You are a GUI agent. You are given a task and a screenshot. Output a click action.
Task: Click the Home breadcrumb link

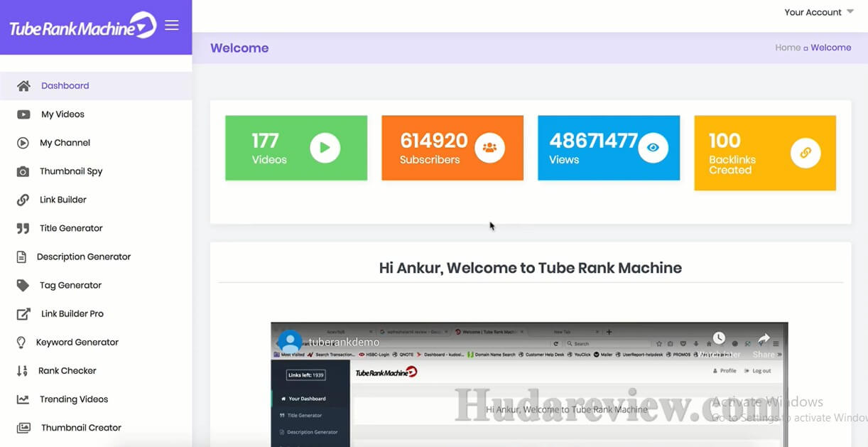[788, 48]
